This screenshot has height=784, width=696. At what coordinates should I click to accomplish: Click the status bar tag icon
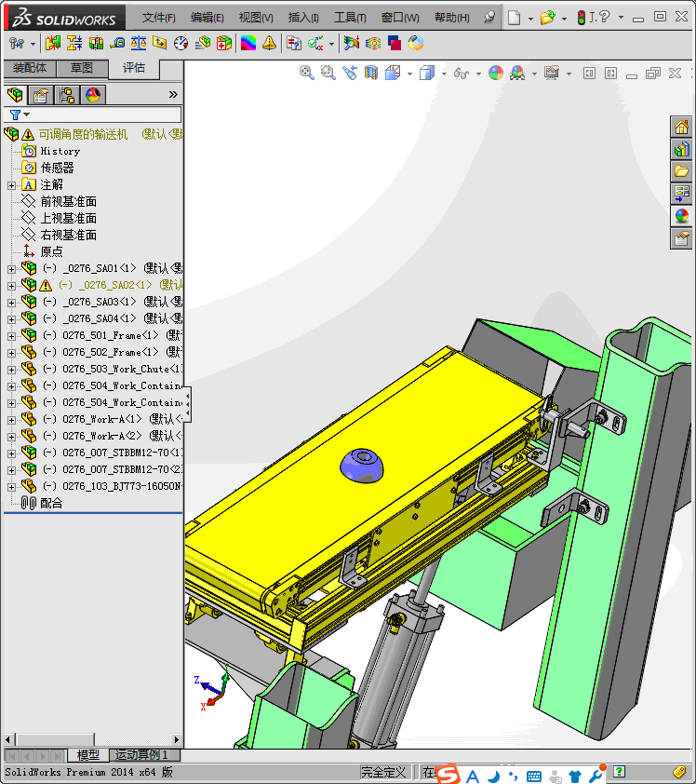pyautogui.click(x=679, y=772)
